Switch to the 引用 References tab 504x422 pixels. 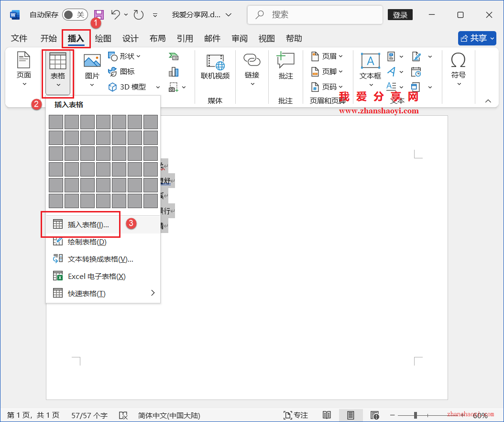tap(185, 38)
